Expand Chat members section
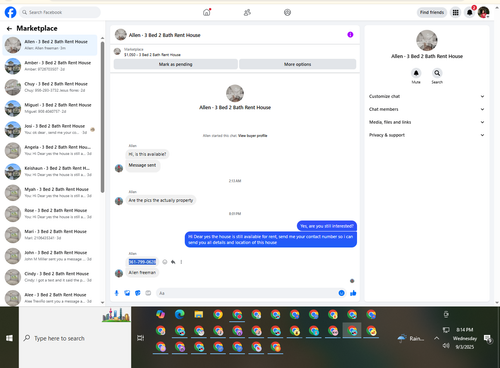This screenshot has width=500, height=368. coord(427,109)
